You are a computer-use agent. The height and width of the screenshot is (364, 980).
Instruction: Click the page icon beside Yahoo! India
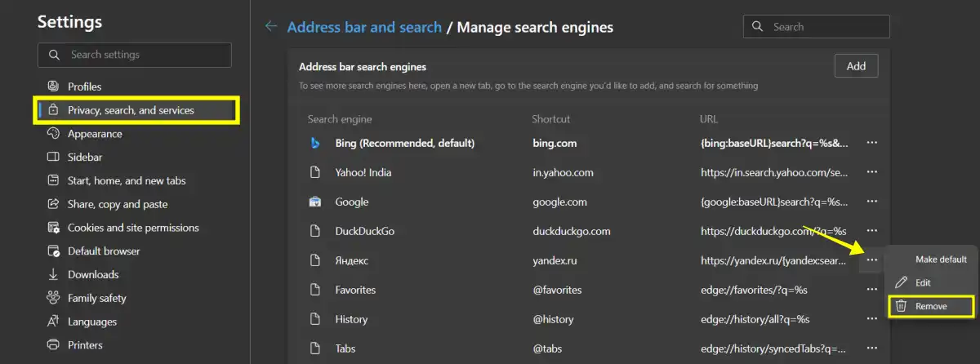(x=314, y=172)
